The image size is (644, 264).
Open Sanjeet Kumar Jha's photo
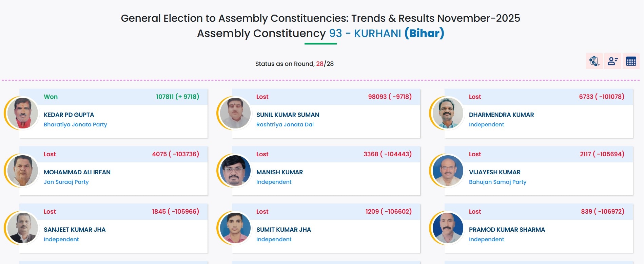coord(22,228)
